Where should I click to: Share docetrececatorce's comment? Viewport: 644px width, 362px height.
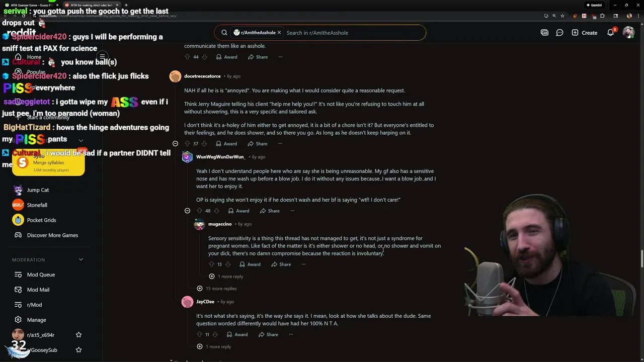(258, 144)
